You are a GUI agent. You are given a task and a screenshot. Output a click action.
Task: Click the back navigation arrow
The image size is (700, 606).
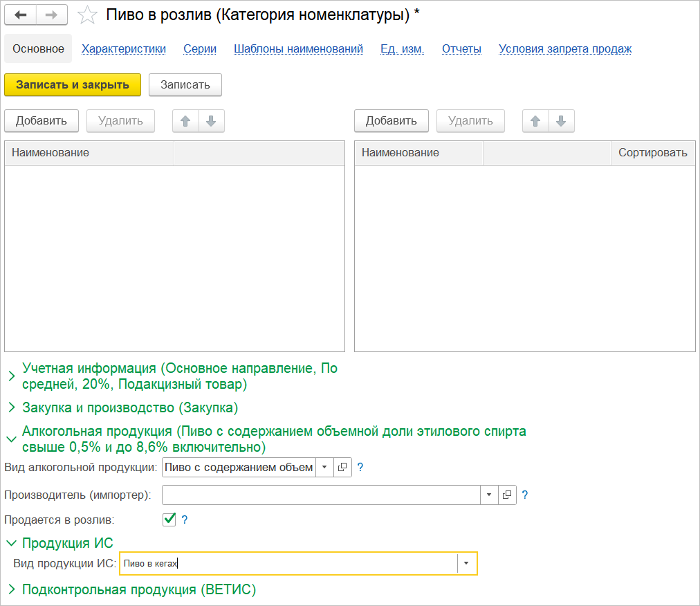point(21,15)
